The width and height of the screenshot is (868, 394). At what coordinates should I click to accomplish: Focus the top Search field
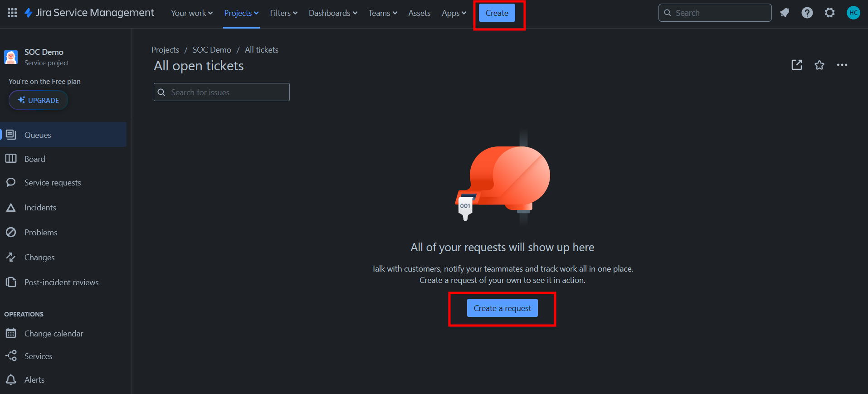(x=715, y=13)
